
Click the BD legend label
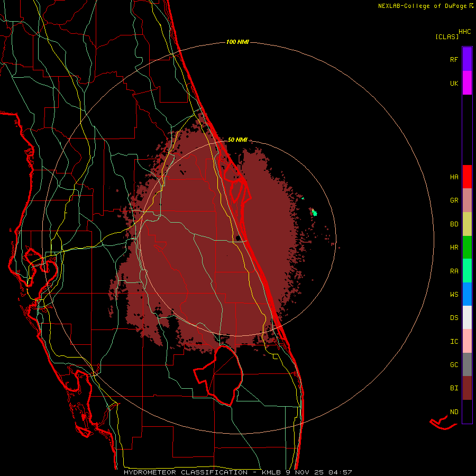pos(454,224)
